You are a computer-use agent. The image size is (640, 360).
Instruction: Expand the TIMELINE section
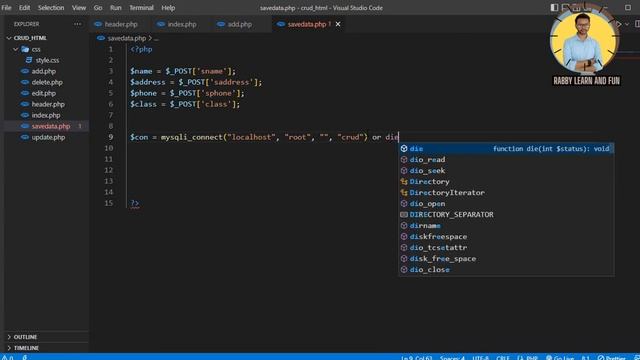point(26,348)
